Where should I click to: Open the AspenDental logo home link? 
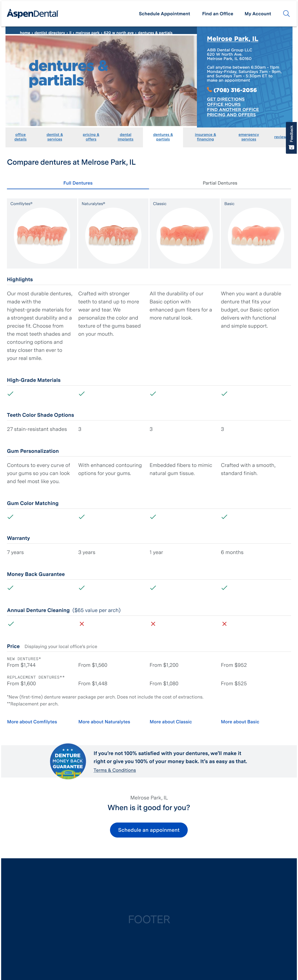[x=33, y=14]
